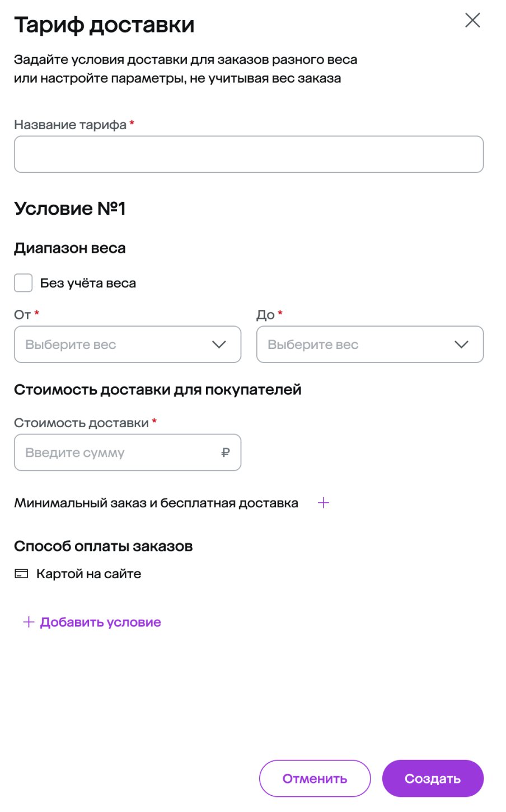Open the До weight dropdown

pyautogui.click(x=369, y=344)
